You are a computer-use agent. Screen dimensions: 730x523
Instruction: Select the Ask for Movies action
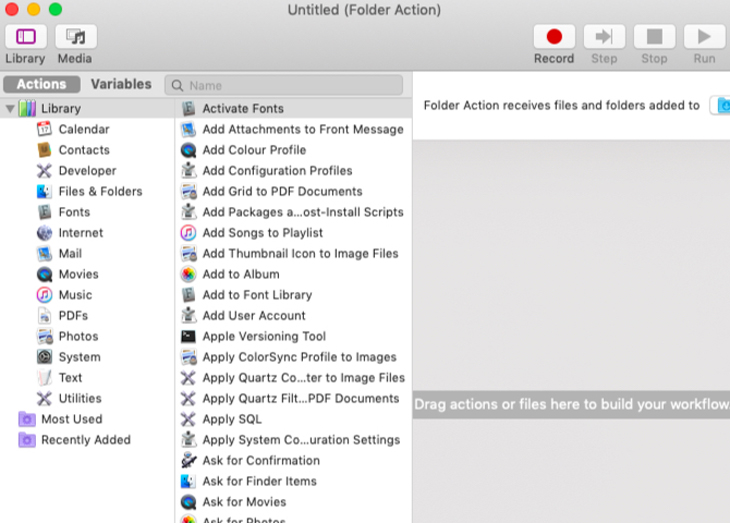(293, 502)
